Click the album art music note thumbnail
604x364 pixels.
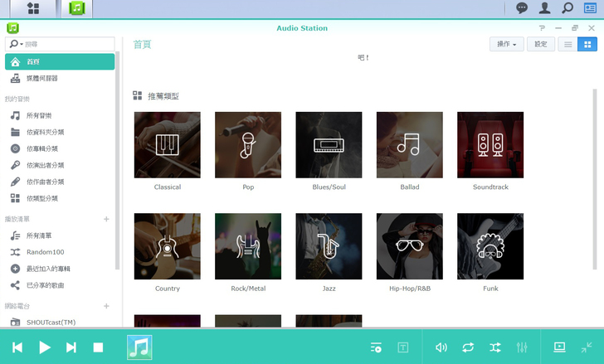click(139, 347)
